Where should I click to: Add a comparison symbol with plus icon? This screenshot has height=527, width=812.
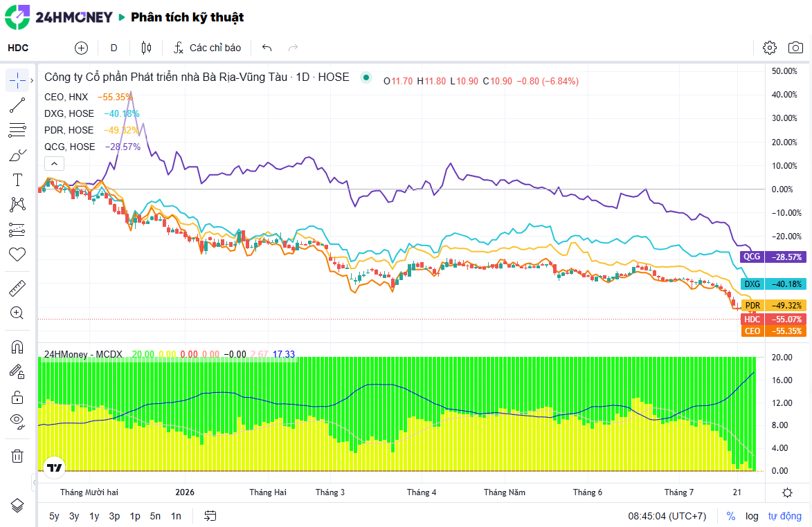[81, 48]
